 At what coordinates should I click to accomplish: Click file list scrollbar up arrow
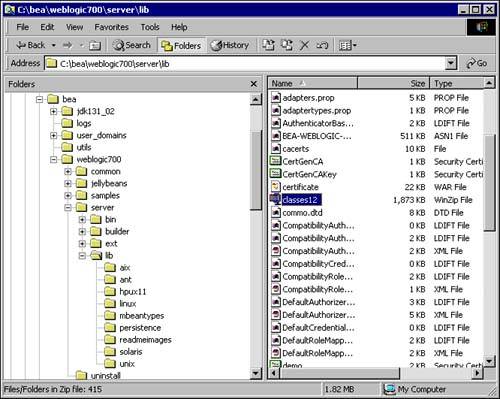[x=489, y=83]
